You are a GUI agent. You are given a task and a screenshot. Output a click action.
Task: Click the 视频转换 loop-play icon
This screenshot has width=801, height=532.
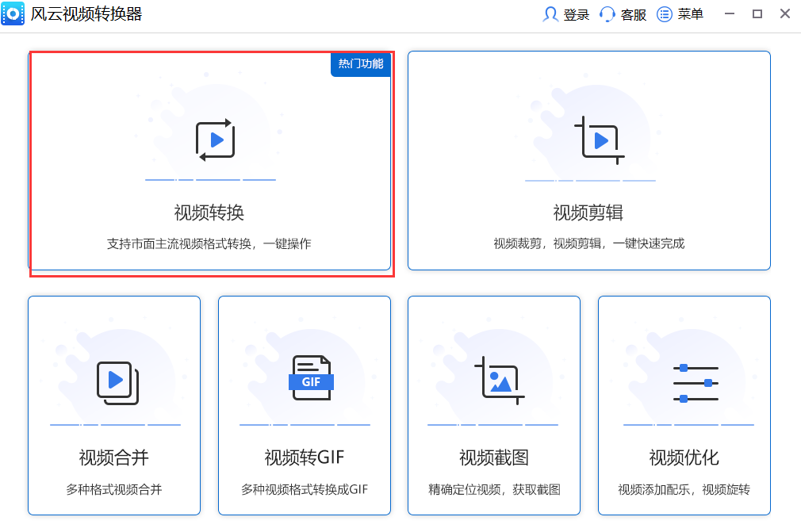click(215, 140)
